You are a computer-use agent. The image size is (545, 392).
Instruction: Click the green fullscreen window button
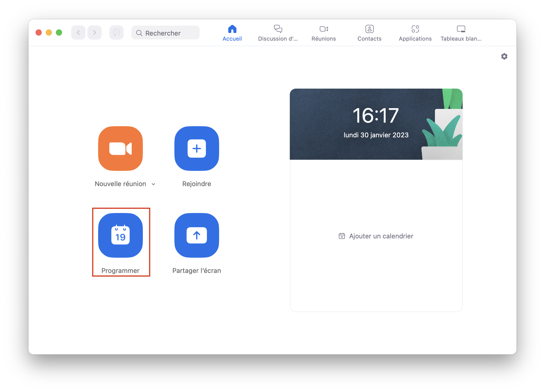59,32
